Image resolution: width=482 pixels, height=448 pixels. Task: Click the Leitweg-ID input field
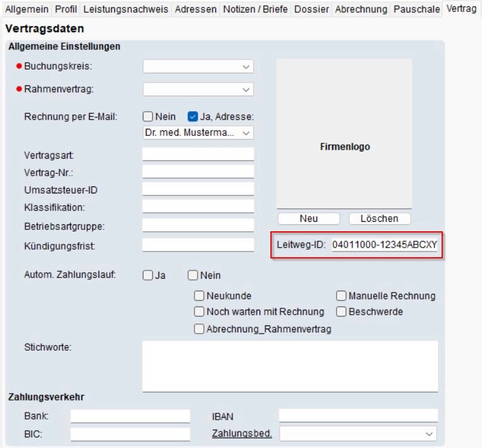[384, 245]
